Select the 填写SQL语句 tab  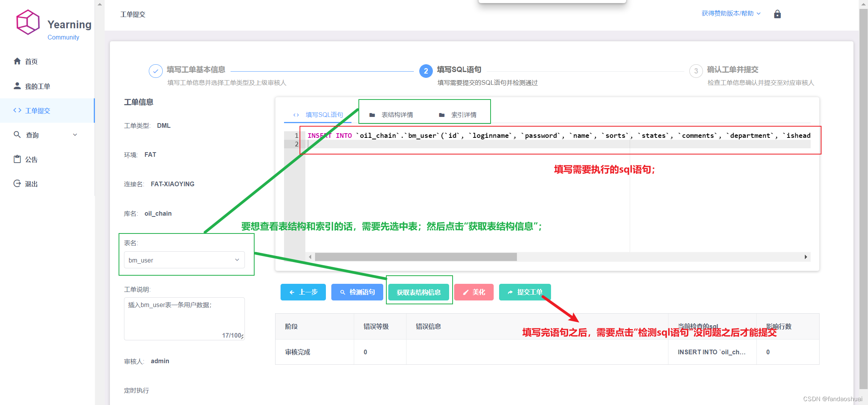[324, 115]
